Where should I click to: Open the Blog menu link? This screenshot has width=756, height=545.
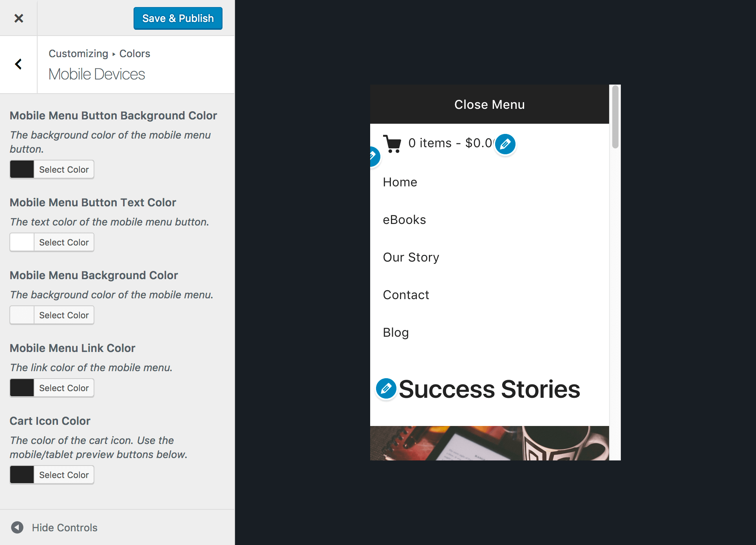coord(396,332)
